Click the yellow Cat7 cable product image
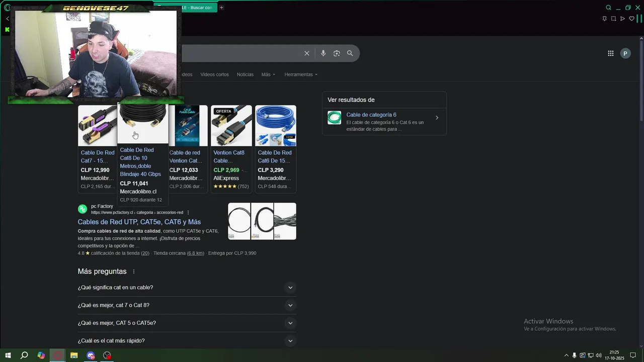 (98, 125)
